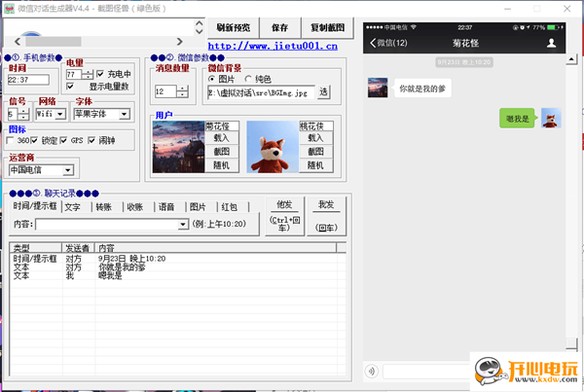Tap the back arrow next to 微信(12)
This screenshot has width=584, height=392.
point(372,43)
